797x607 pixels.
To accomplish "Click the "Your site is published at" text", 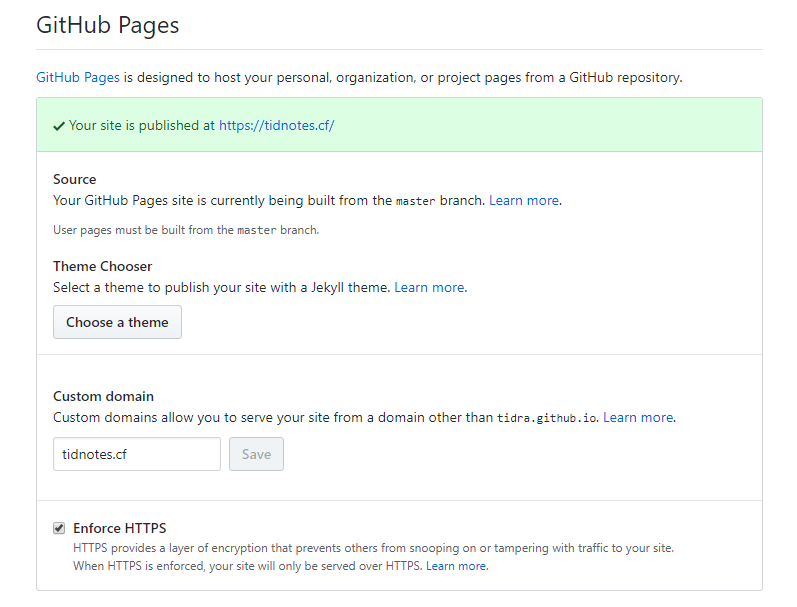I will (142, 126).
